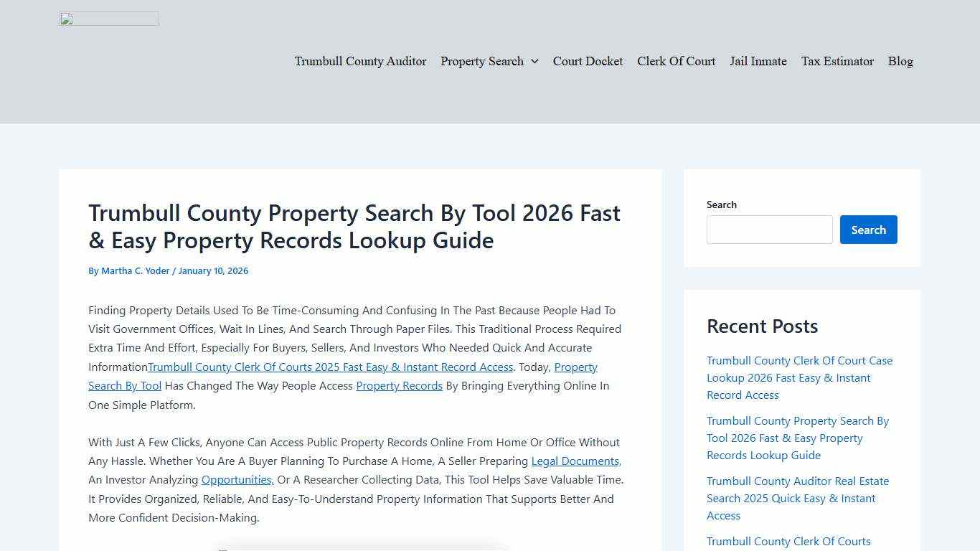Open the Jail Inmate section
The width and height of the screenshot is (980, 551).
[758, 62]
